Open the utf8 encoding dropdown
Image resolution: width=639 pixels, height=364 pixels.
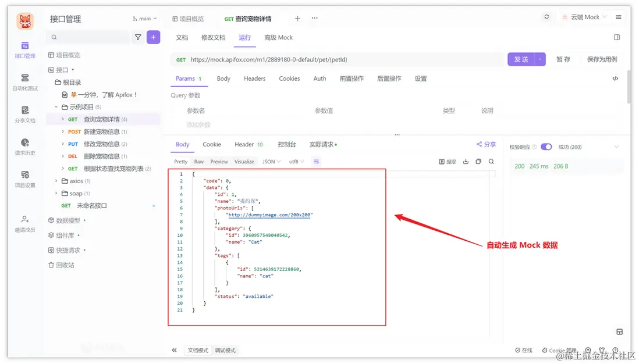tap(297, 162)
